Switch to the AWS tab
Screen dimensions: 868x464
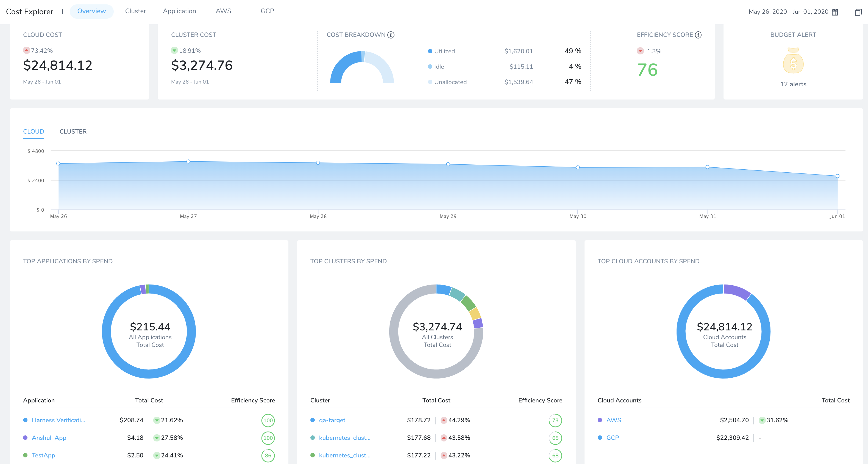(x=223, y=11)
